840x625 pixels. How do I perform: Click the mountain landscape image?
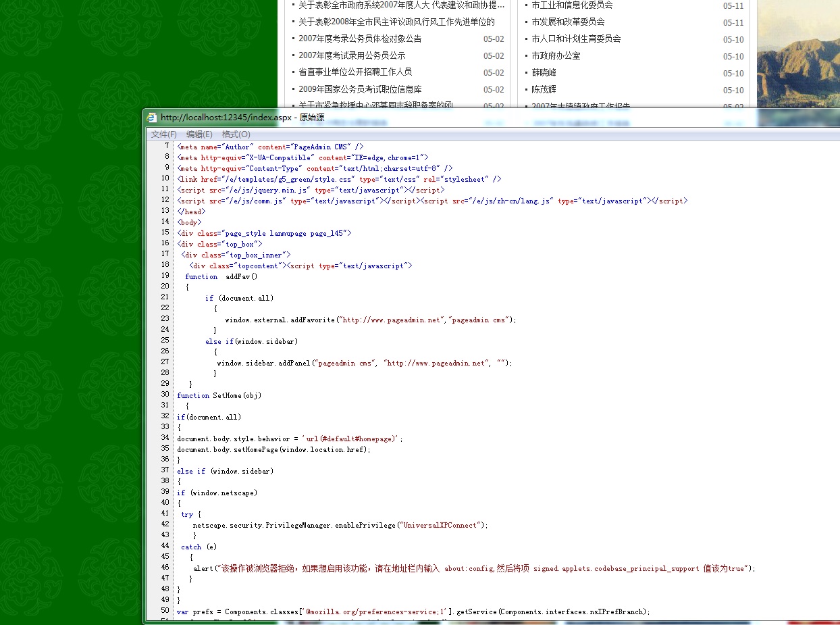click(x=798, y=61)
